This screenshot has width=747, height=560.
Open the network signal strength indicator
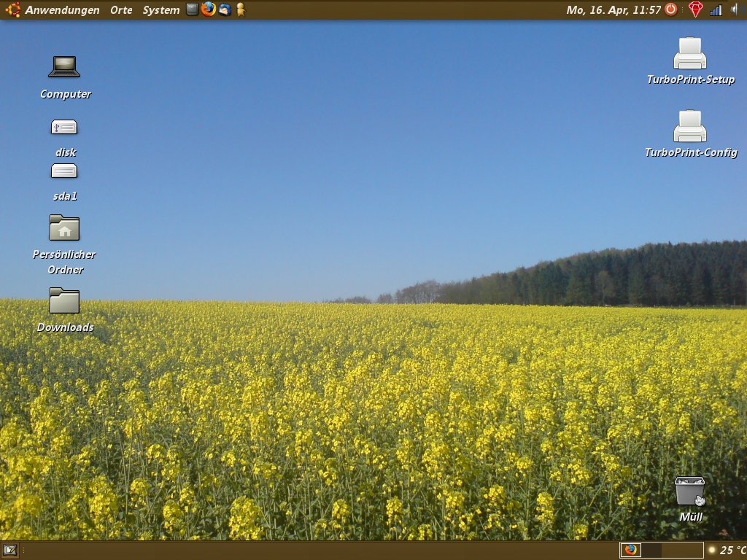coord(716,9)
